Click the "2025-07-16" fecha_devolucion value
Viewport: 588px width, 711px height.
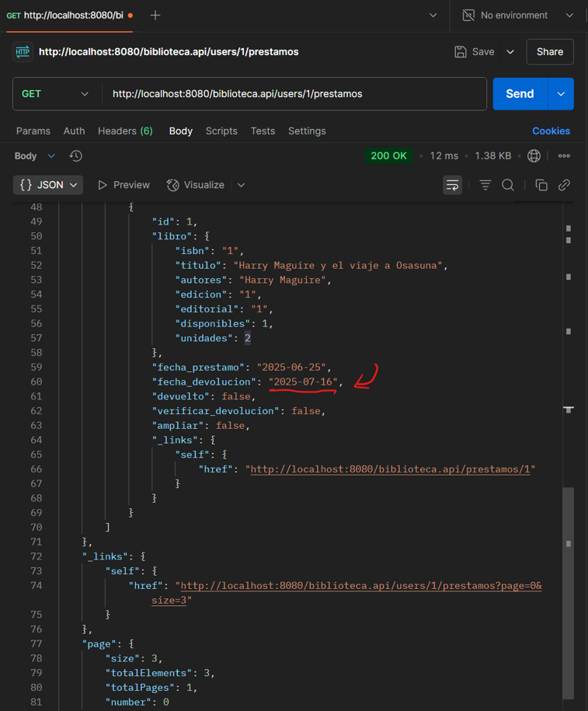(303, 382)
